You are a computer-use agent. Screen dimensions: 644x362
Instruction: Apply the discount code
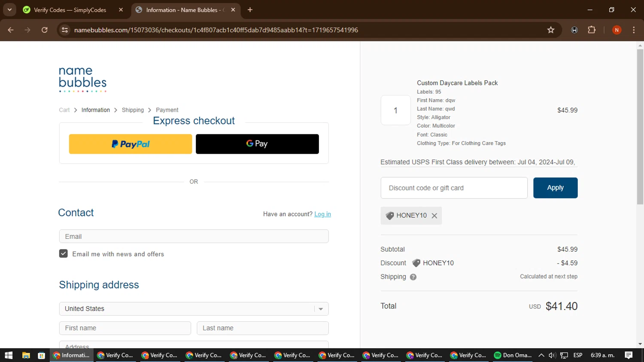coord(556,188)
